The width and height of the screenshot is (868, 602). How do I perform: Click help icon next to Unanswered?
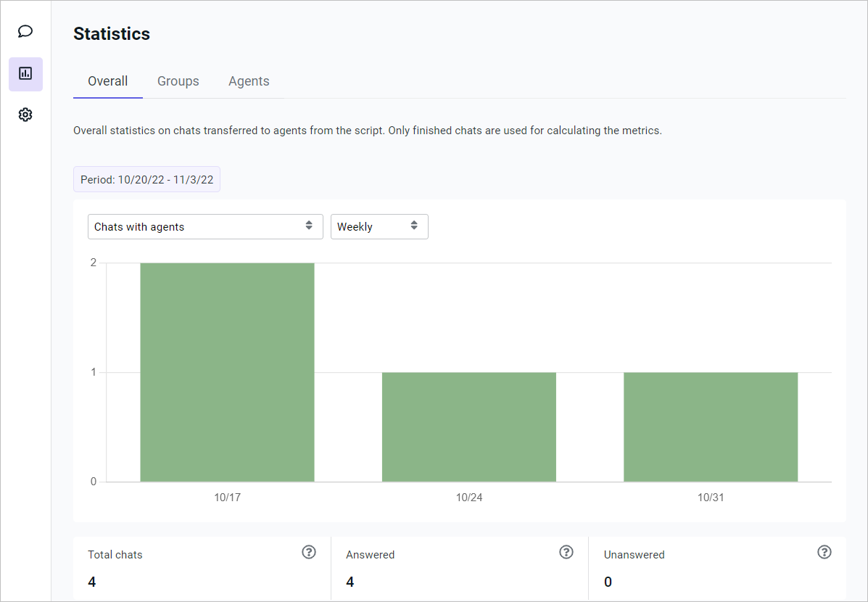pyautogui.click(x=824, y=553)
